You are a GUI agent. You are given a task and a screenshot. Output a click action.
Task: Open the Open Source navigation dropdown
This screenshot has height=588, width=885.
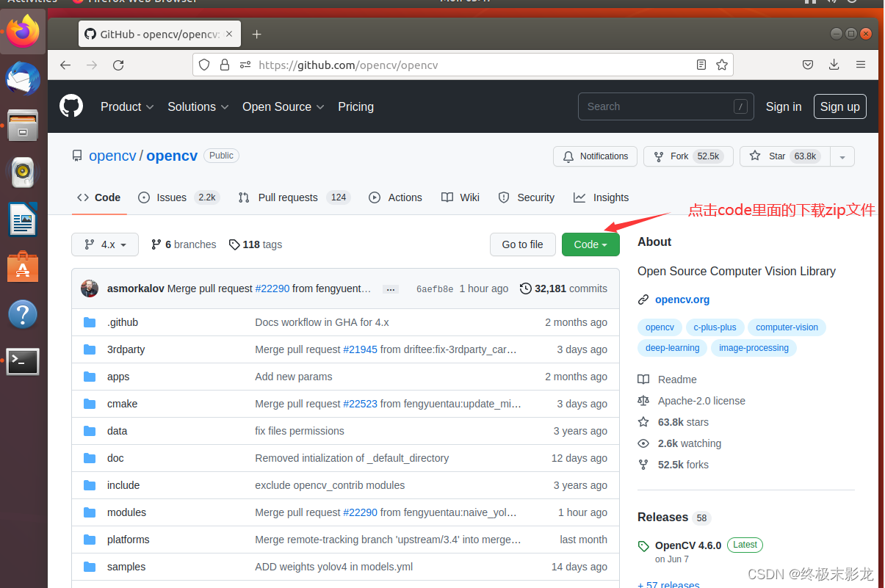283,106
